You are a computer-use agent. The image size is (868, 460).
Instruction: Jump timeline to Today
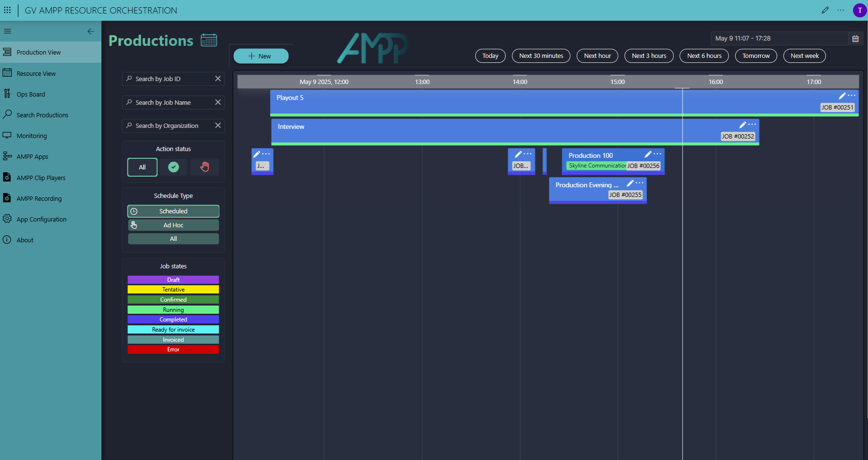[x=490, y=56]
